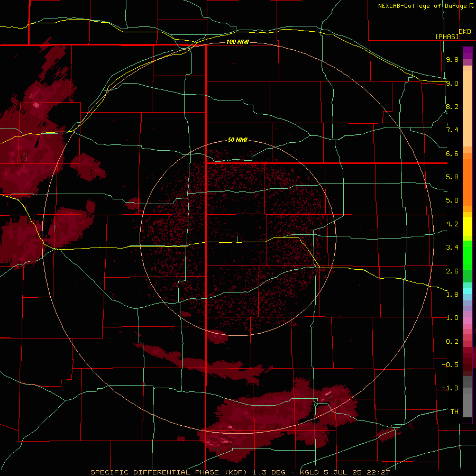
Task: Pick the orange segment of the color bar
Action: click(x=467, y=183)
